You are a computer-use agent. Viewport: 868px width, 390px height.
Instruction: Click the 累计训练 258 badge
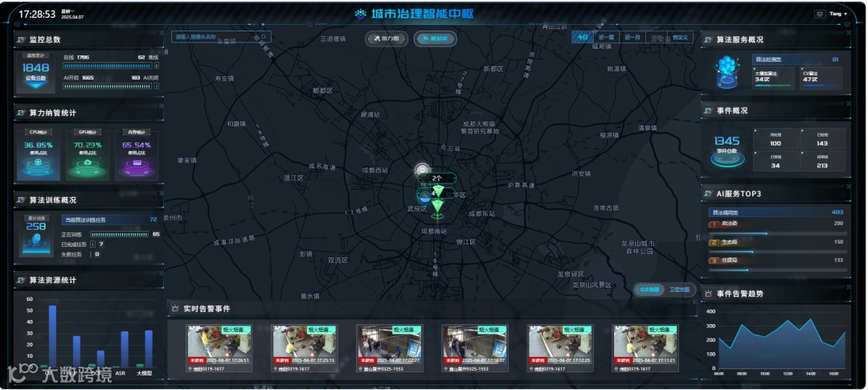click(36, 236)
